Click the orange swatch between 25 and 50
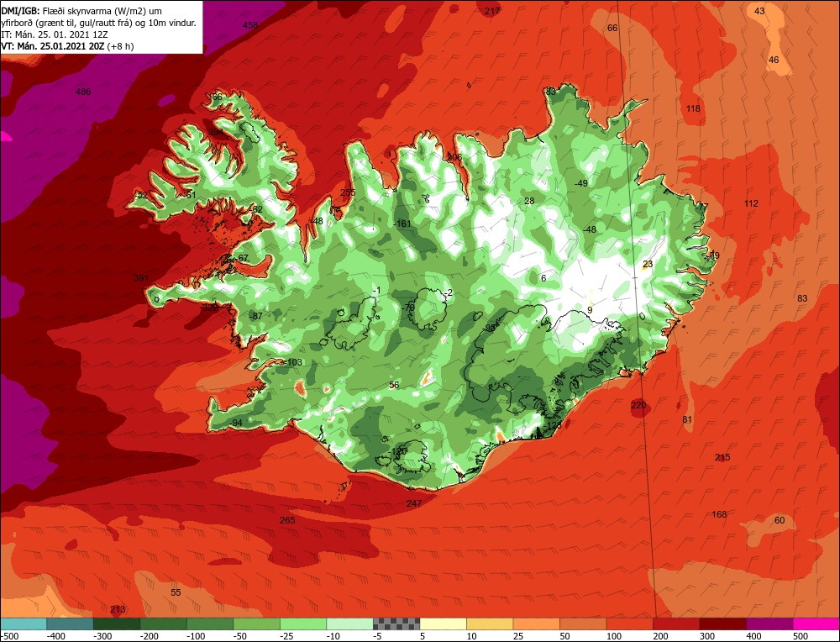 [536, 624]
